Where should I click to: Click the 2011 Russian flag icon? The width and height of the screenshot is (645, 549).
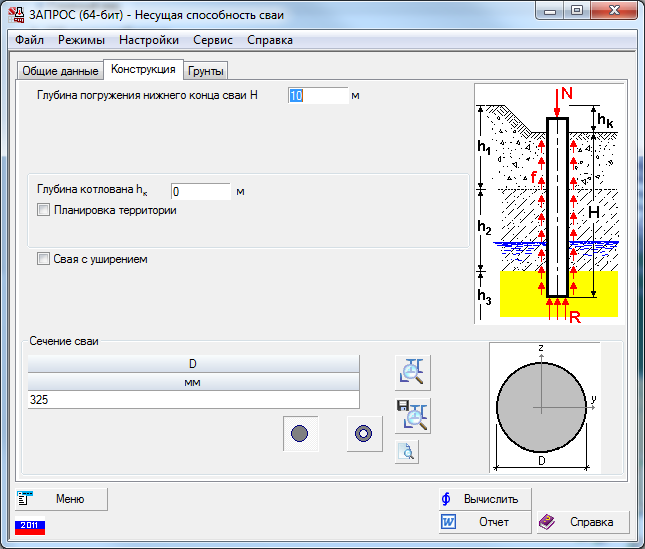pyautogui.click(x=30, y=526)
